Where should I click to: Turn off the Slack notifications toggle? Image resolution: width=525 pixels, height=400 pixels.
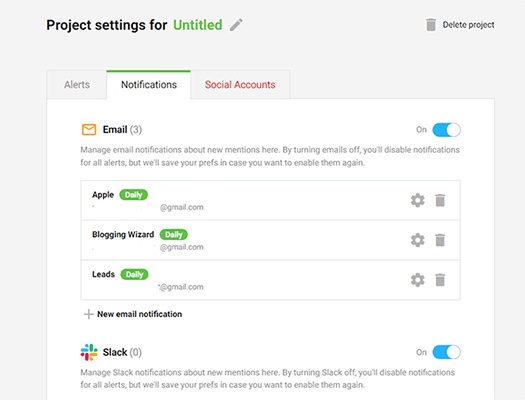pos(446,352)
